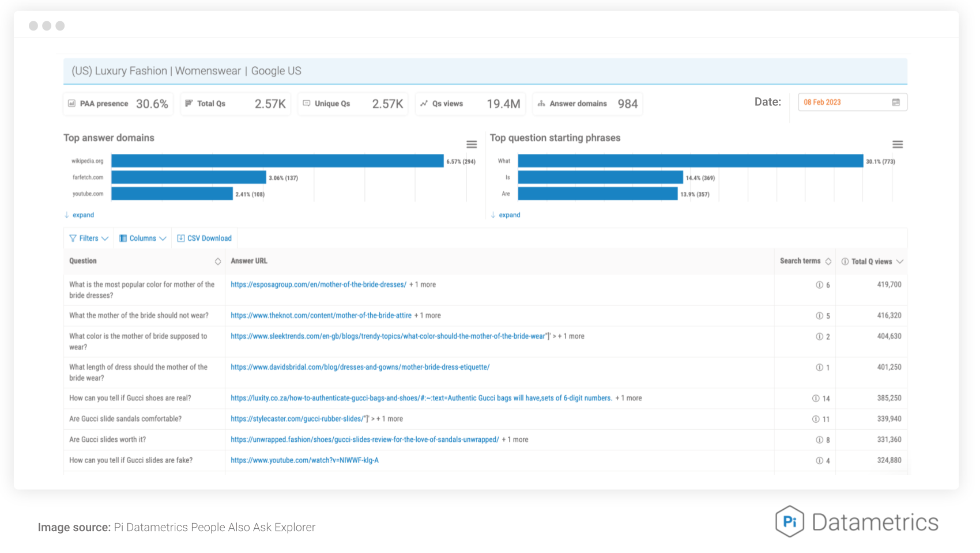Open the theknot.com mother-of-the-bride-attire link
Viewport: 980px width, 553px height.
pyautogui.click(x=321, y=316)
